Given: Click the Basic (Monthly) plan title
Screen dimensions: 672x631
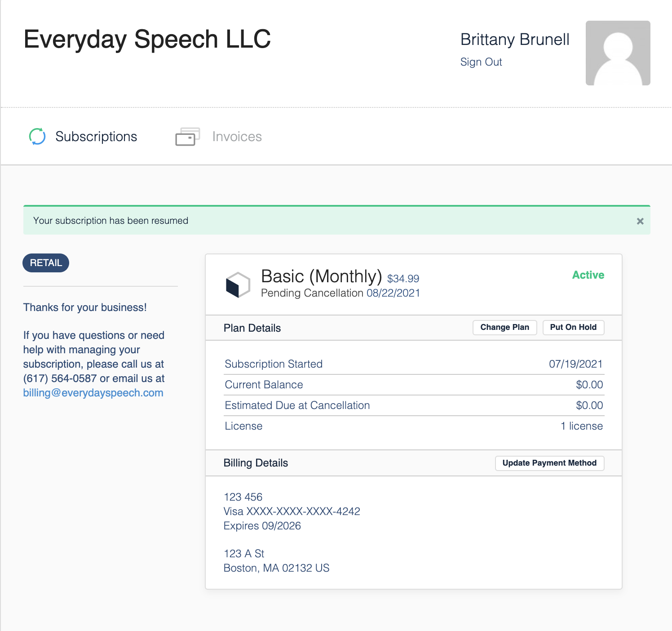Looking at the screenshot, I should (x=321, y=276).
